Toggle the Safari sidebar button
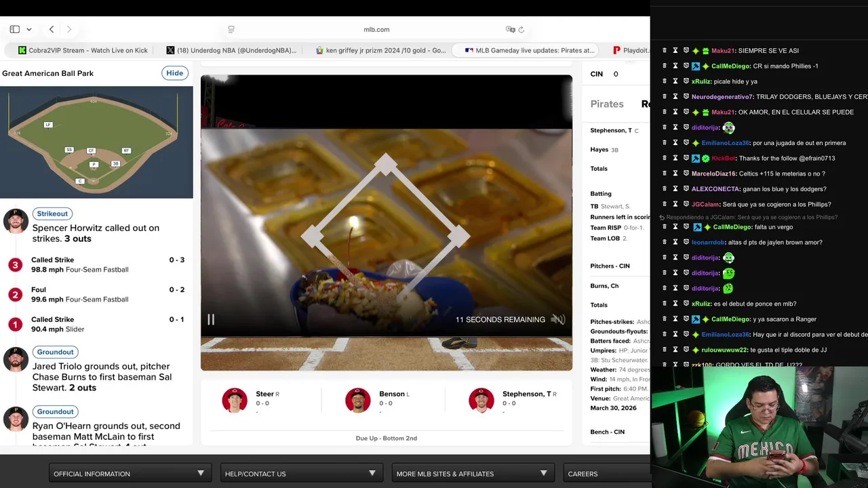 [x=14, y=29]
